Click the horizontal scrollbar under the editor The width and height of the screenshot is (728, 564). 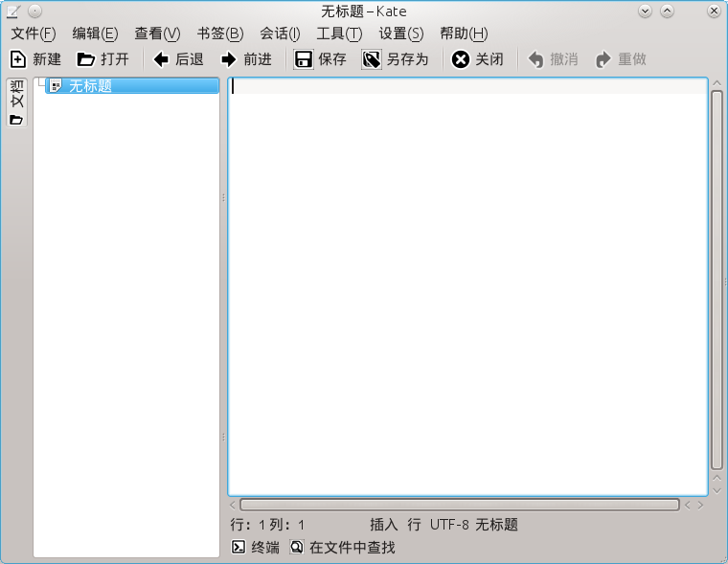click(x=460, y=505)
